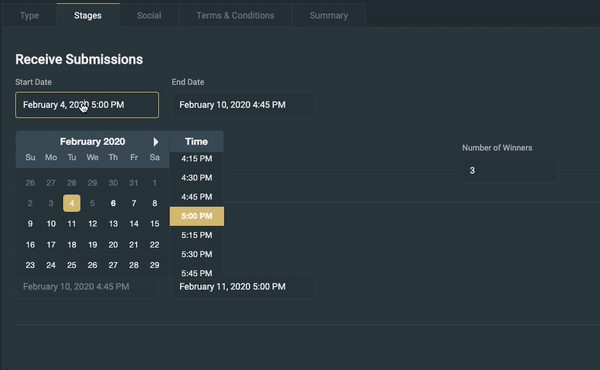Image resolution: width=600 pixels, height=370 pixels.
Task: Pick February 16 in the calendar
Action: (30, 244)
